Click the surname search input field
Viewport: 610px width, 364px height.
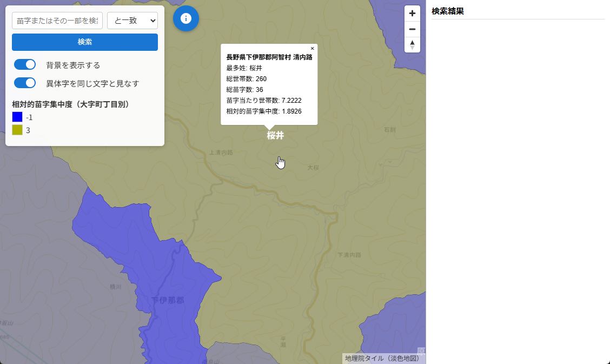click(x=57, y=20)
